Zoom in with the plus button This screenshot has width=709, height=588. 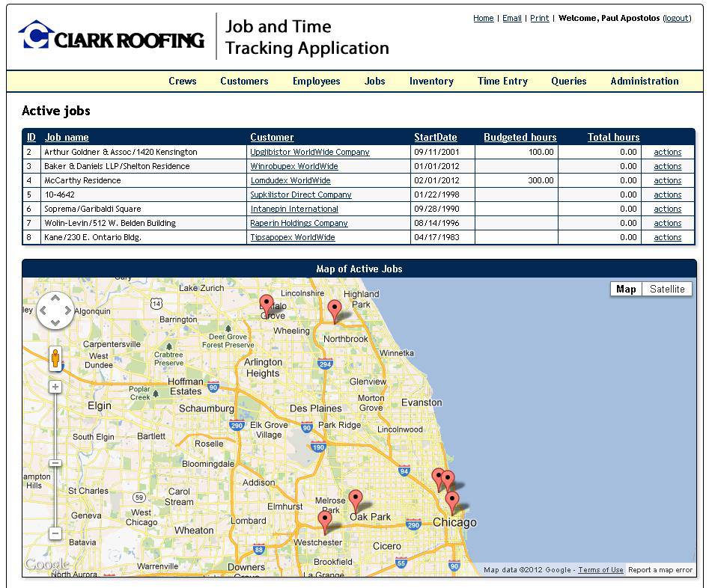tap(55, 387)
